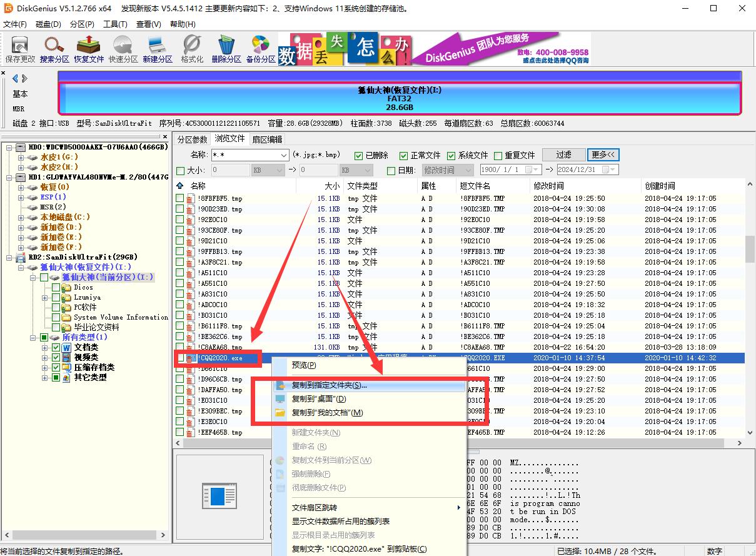The height and width of the screenshot is (556, 756).
Task: Select the 毕业论文资料 folder in tree
Action: click(x=96, y=327)
